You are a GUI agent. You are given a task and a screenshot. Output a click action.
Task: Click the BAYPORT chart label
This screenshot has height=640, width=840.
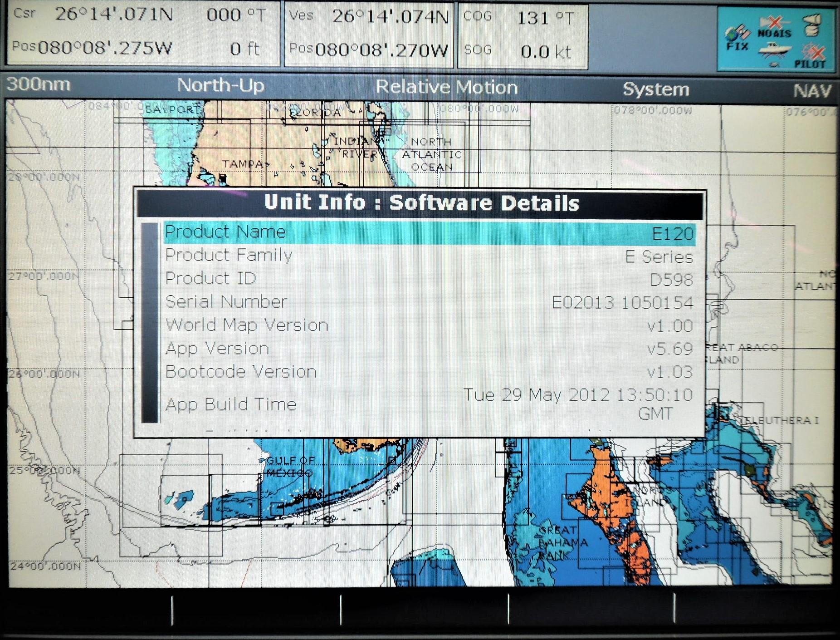[x=173, y=109]
